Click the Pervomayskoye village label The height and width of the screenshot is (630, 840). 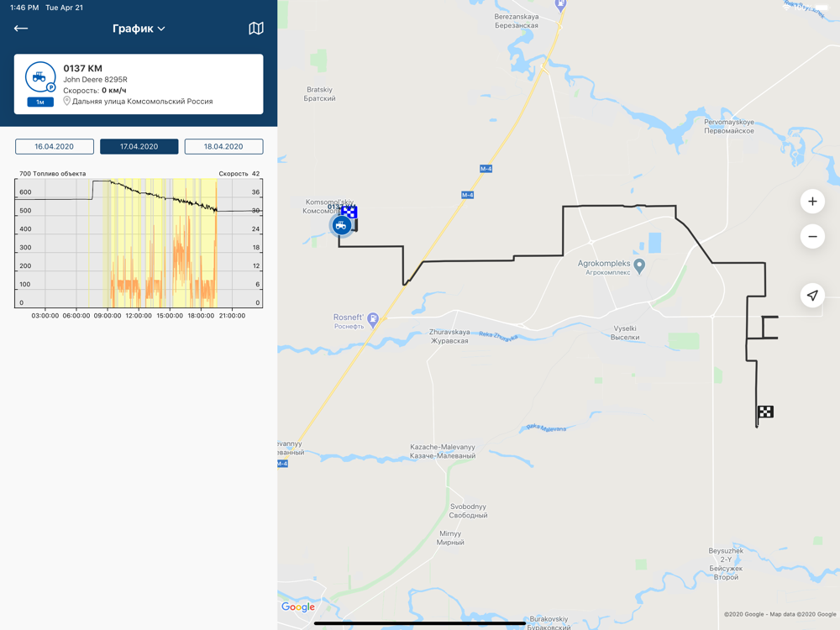728,127
